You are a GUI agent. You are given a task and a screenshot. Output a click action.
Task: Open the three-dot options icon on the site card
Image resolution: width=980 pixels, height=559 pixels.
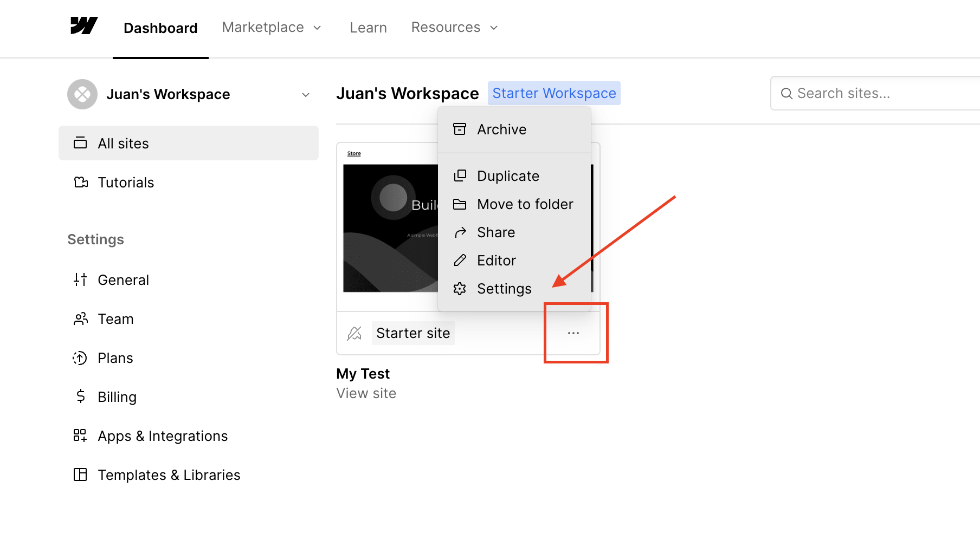coord(573,333)
